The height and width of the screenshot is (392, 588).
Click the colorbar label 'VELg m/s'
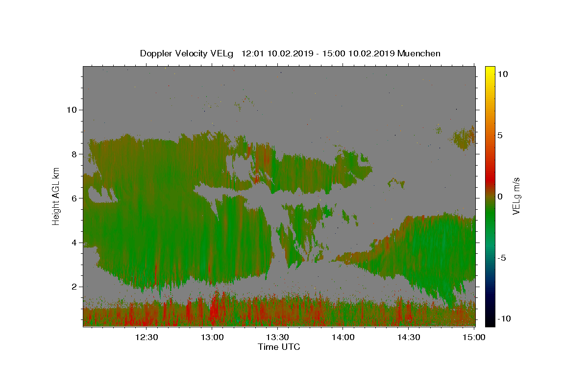tap(516, 196)
